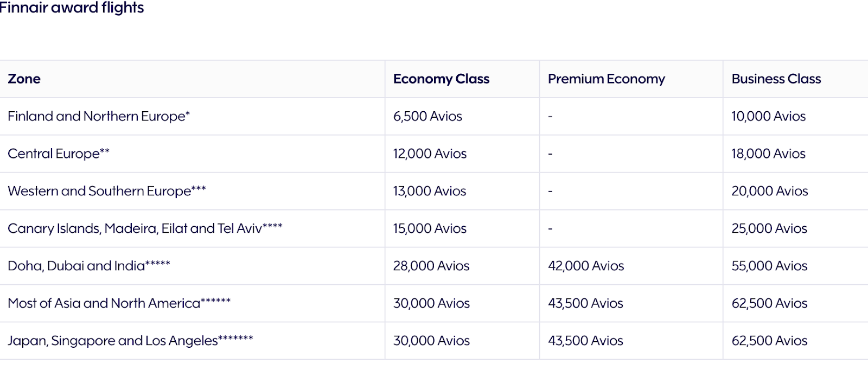Click Western and Southern Europe zone
868x370 pixels.
(x=107, y=192)
